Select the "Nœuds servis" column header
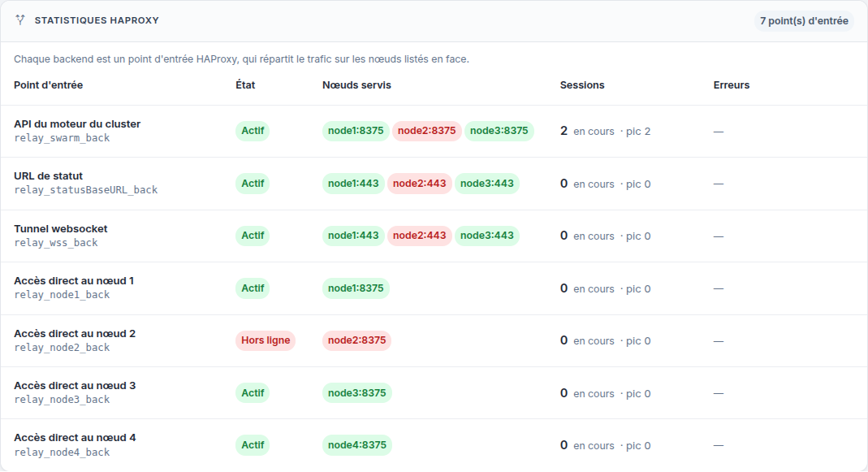 pyautogui.click(x=356, y=85)
